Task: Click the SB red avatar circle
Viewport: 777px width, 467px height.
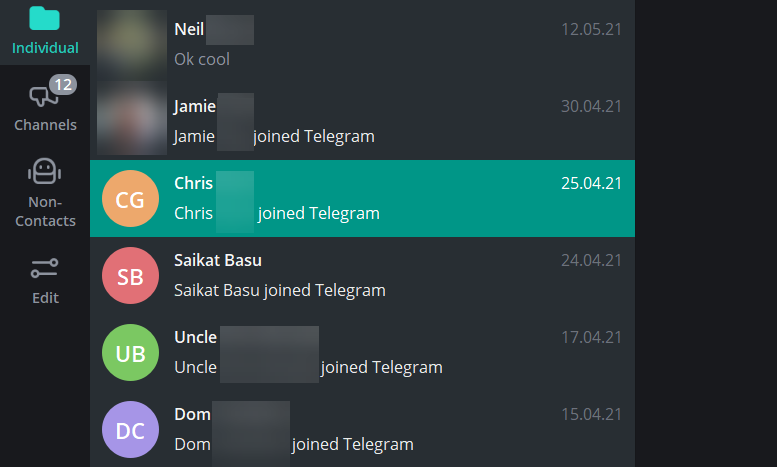Action: click(x=130, y=276)
